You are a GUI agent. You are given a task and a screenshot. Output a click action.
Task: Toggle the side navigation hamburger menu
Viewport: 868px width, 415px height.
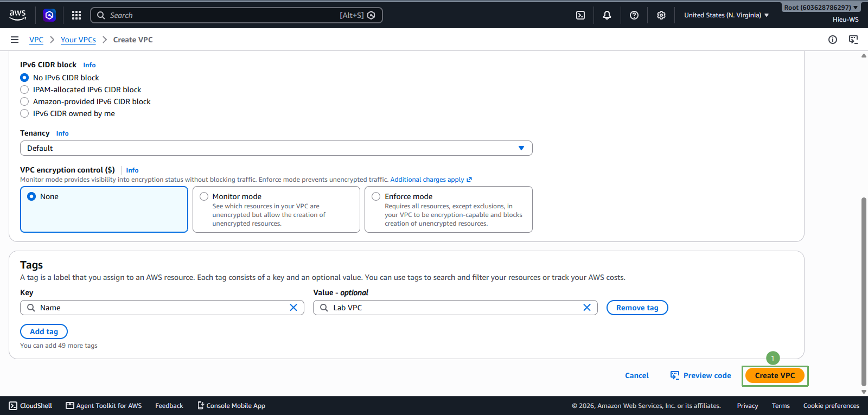click(x=15, y=40)
